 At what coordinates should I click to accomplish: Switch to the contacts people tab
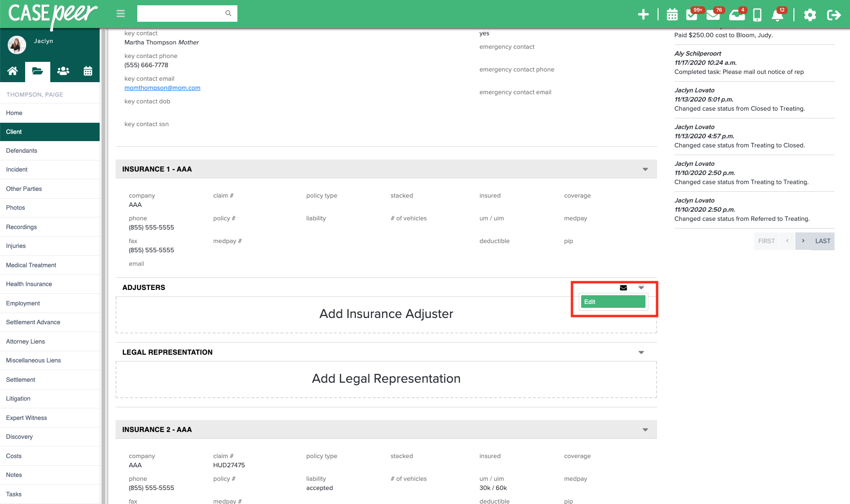[x=63, y=71]
